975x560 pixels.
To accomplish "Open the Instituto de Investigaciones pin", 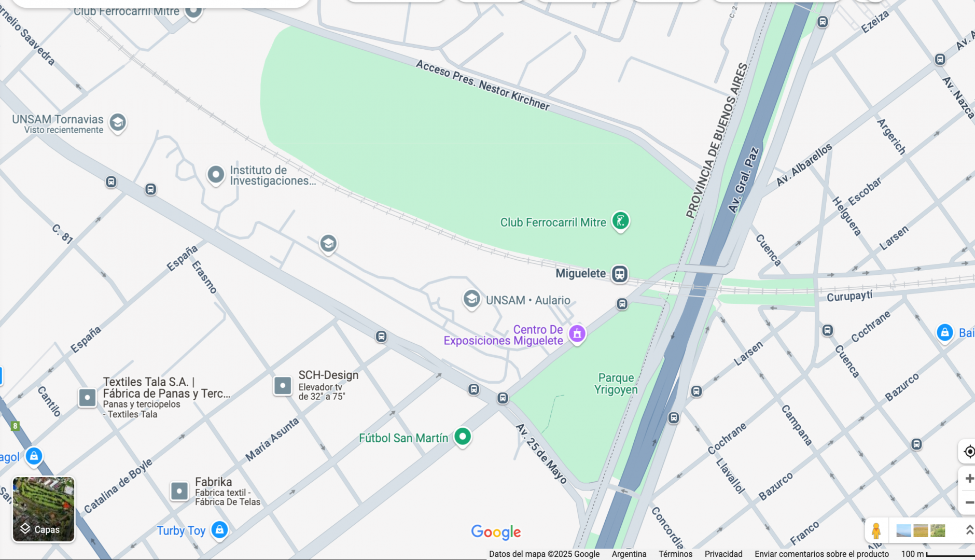I will (216, 176).
